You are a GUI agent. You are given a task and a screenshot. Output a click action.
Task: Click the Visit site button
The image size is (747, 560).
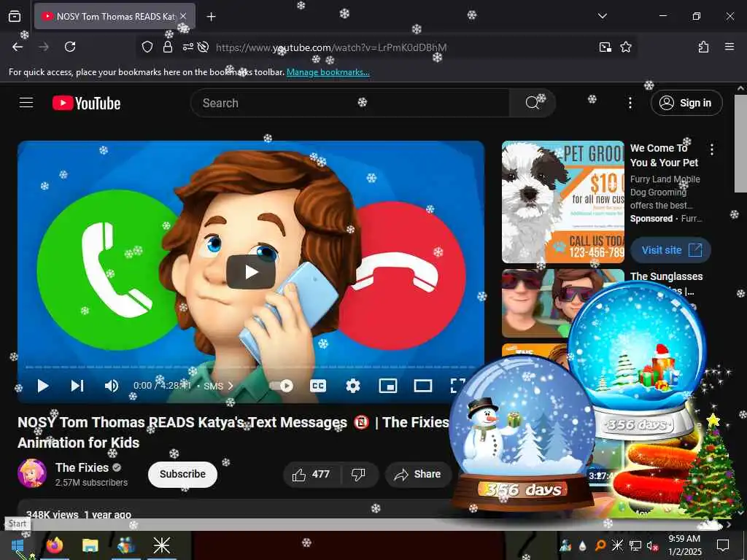point(671,250)
